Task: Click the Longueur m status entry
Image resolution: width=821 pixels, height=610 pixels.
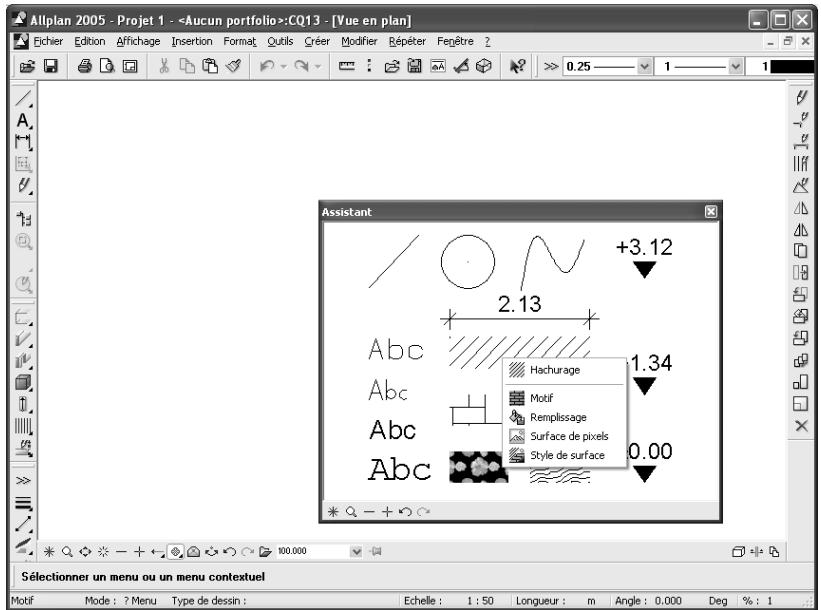Action: [x=556, y=601]
